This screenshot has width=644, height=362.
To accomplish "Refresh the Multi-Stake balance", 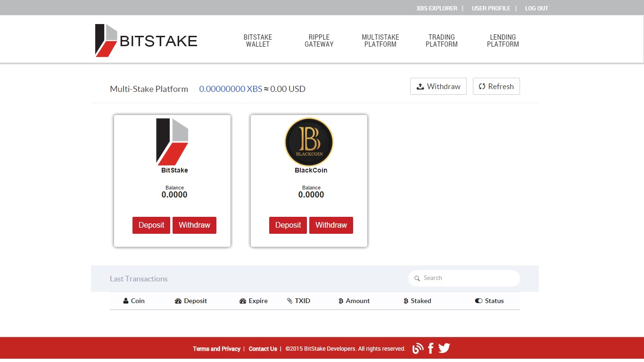I will click(496, 86).
